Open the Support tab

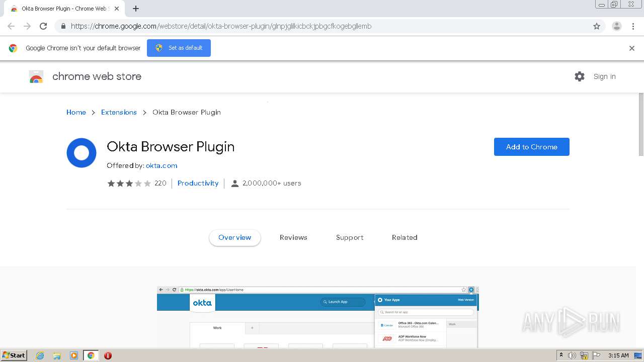(x=350, y=237)
